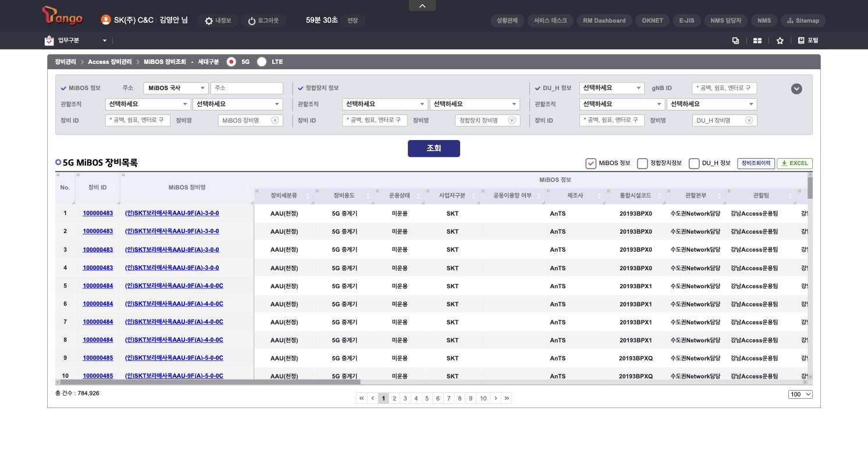The width and height of the screenshot is (868, 472).
Task: Click the 업무구분 clipboard icon
Action: 49,41
